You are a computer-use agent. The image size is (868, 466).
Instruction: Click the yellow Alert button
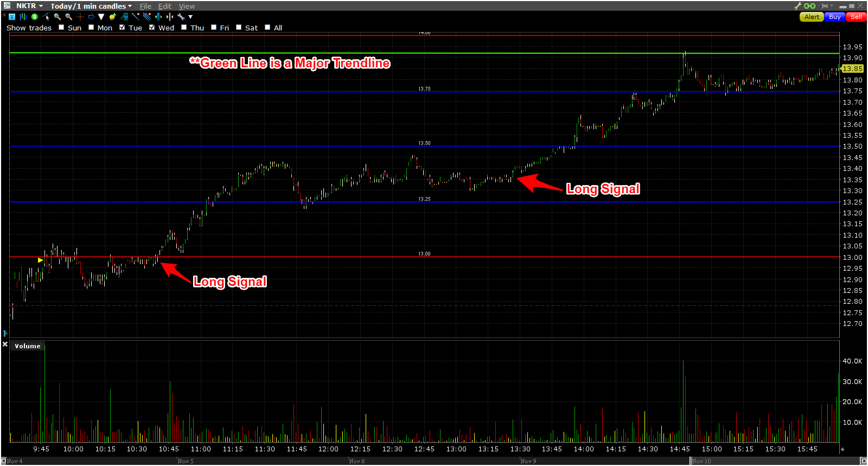coord(812,17)
